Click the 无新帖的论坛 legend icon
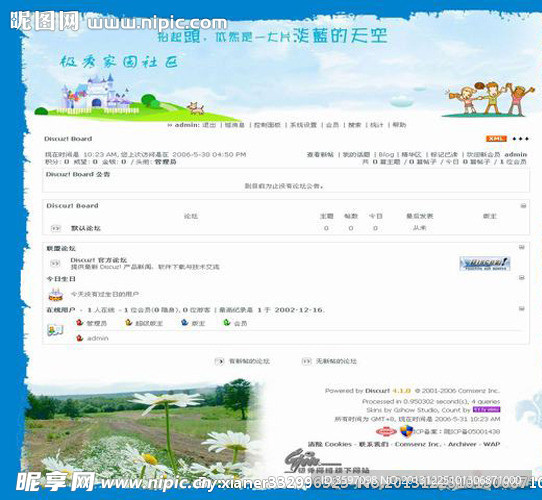This screenshot has height=500, width=542. point(307,361)
